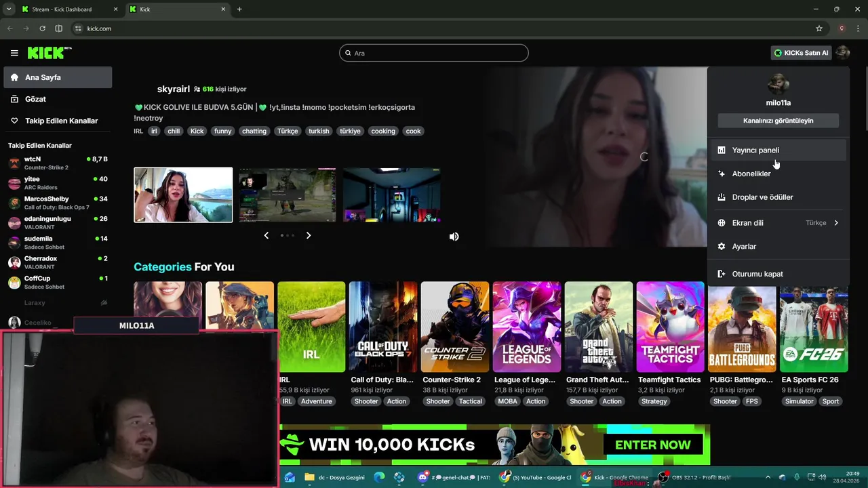Screen dimensions: 868x488
Task: Open Chrome tab search dropdown
Action: [x=9, y=9]
